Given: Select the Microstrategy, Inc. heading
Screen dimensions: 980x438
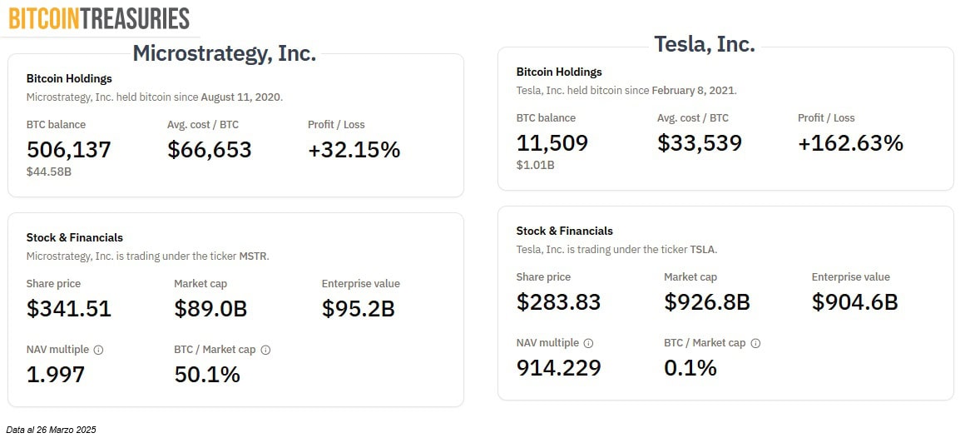Looking at the screenshot, I should click(225, 53).
